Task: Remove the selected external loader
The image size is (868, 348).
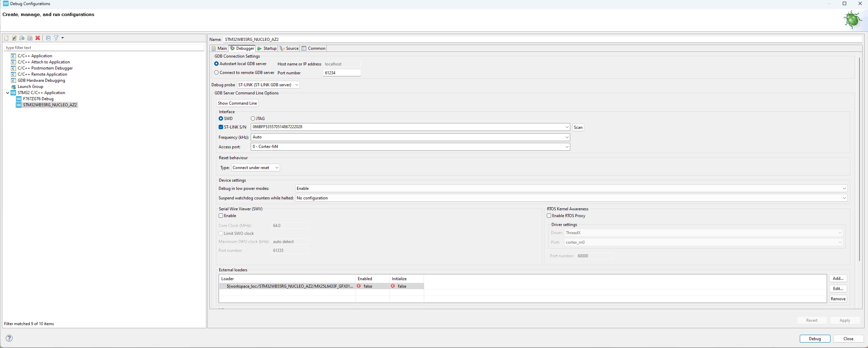Action: click(x=838, y=299)
